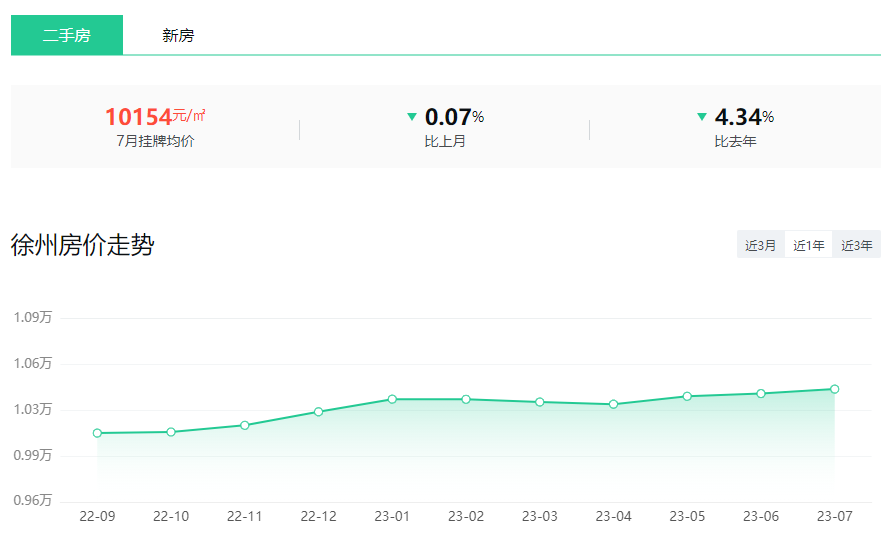Viewport: 887px width, 554px height.
Task: Click the 22-12 data point on chart
Action: (x=318, y=411)
